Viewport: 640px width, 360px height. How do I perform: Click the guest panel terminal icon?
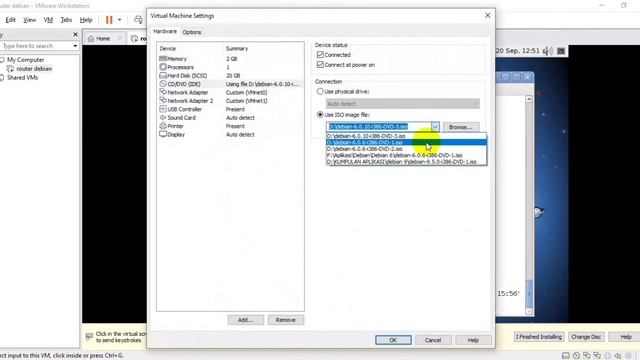click(561, 51)
